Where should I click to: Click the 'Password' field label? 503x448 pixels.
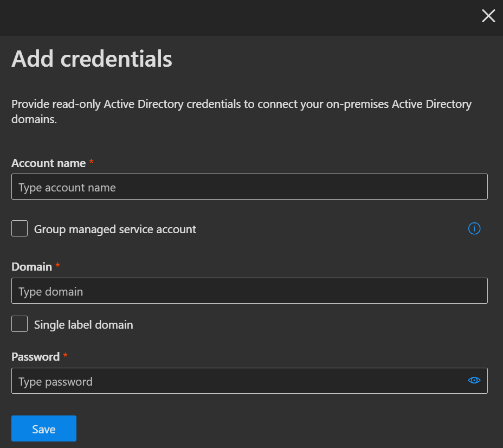click(36, 357)
